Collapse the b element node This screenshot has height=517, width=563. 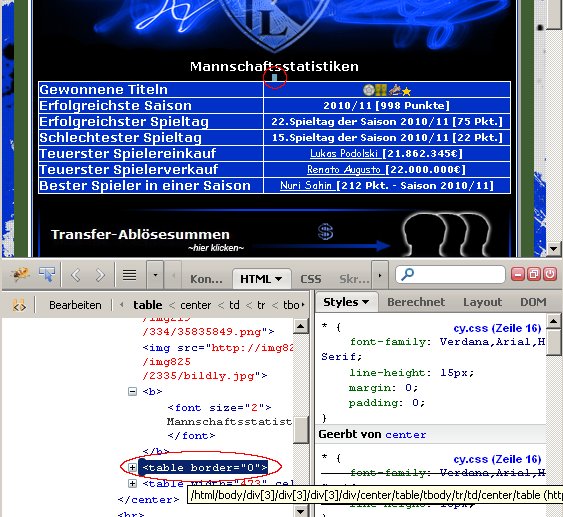[132, 391]
